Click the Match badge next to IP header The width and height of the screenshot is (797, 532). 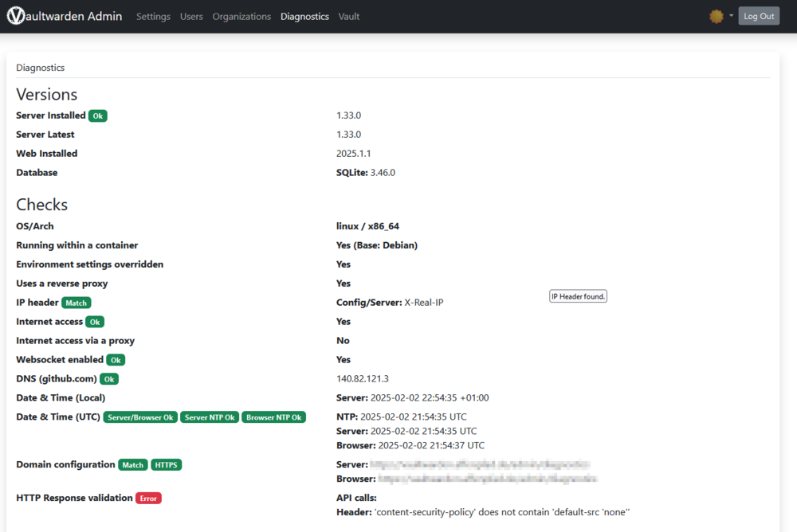[77, 303]
